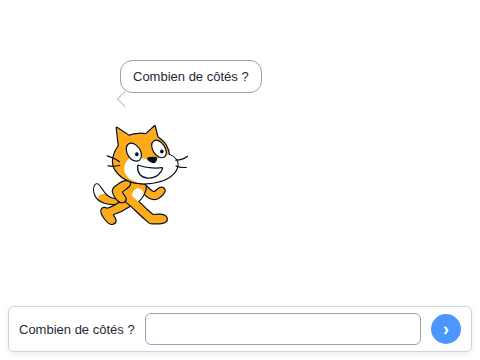The height and width of the screenshot is (360, 480).
Task: Click the cat's black nose
Action: [152, 160]
